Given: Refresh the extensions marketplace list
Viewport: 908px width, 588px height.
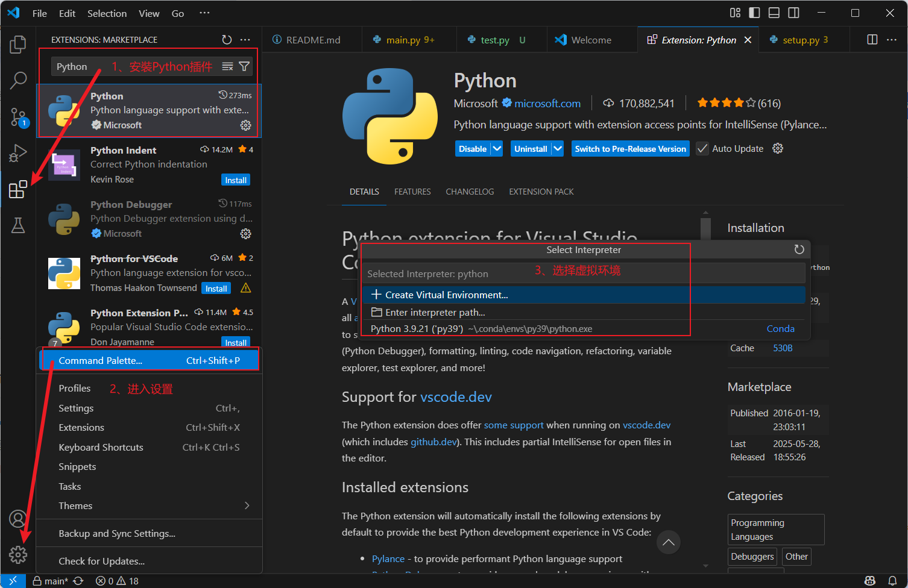Looking at the screenshot, I should point(227,40).
